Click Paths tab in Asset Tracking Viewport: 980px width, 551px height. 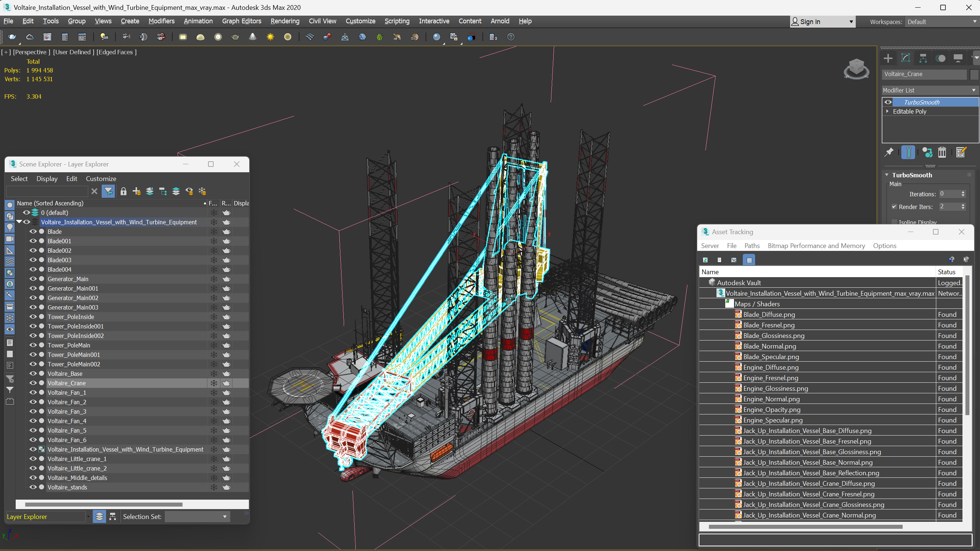click(752, 245)
